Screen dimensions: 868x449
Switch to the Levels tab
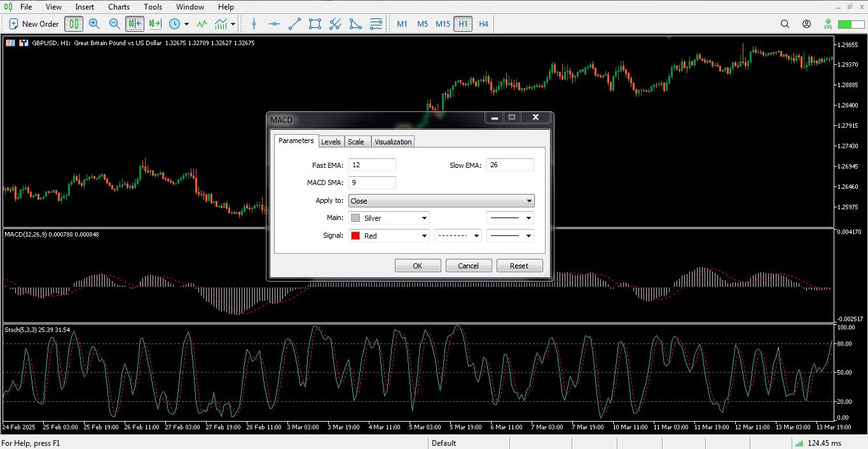pyautogui.click(x=331, y=142)
